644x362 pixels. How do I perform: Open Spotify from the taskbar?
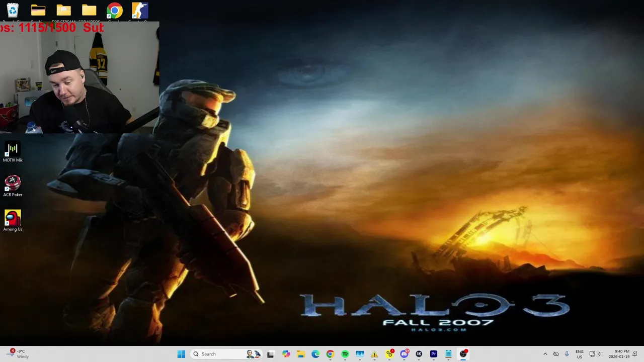coord(345,354)
